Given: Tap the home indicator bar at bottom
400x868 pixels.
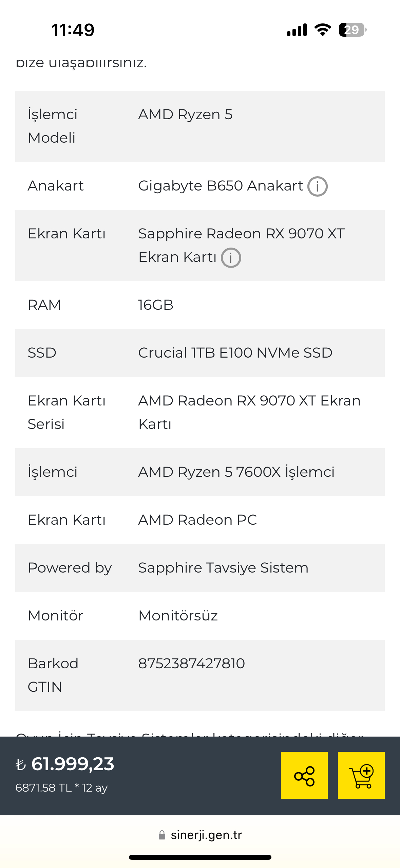Looking at the screenshot, I should (200, 857).
